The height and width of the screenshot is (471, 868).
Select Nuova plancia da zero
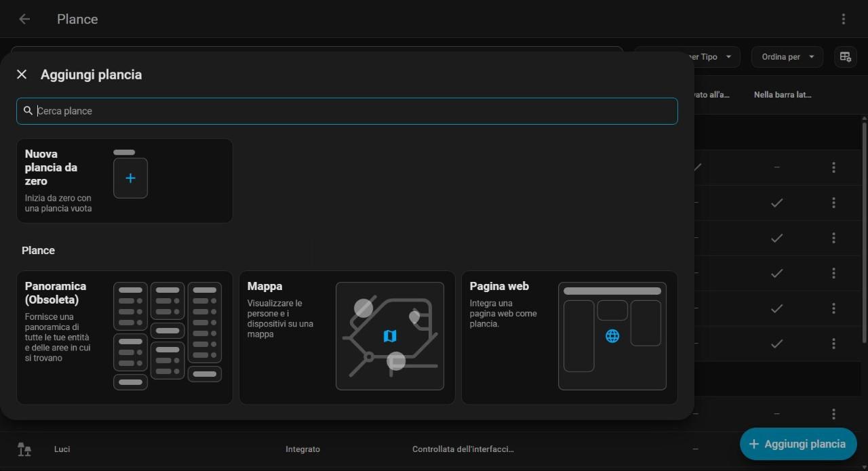tap(125, 181)
